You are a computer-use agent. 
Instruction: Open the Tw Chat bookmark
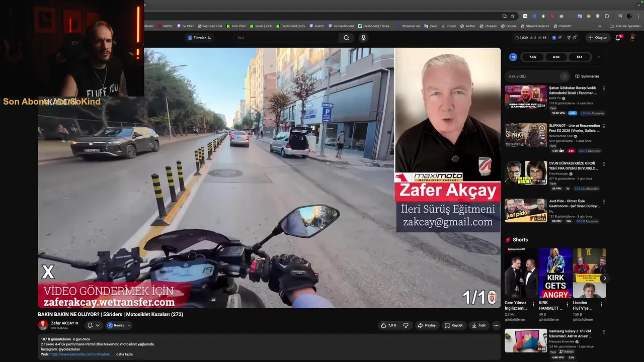point(185,26)
